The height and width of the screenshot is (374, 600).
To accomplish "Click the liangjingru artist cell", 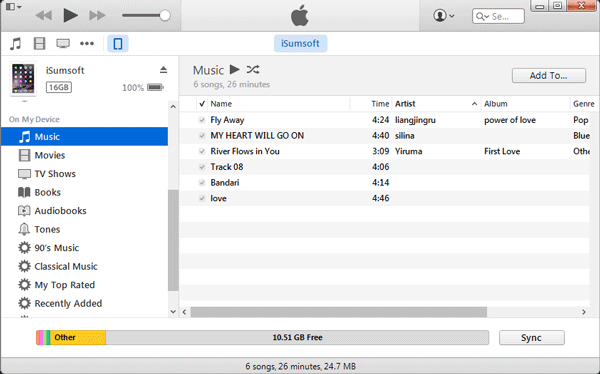I will 415,120.
